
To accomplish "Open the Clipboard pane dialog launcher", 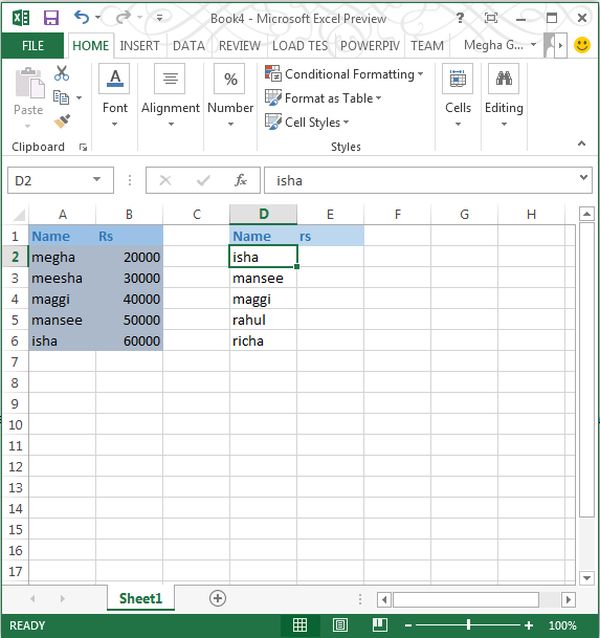I will pyautogui.click(x=83, y=147).
